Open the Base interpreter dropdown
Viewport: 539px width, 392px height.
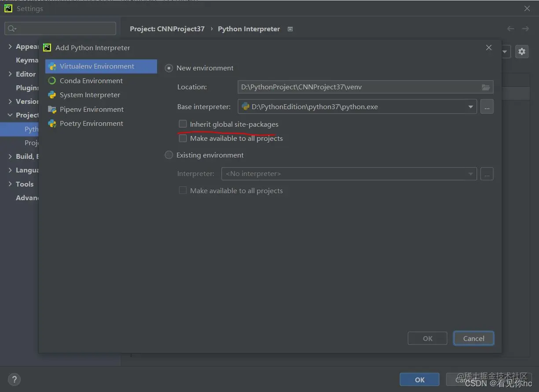coord(470,106)
